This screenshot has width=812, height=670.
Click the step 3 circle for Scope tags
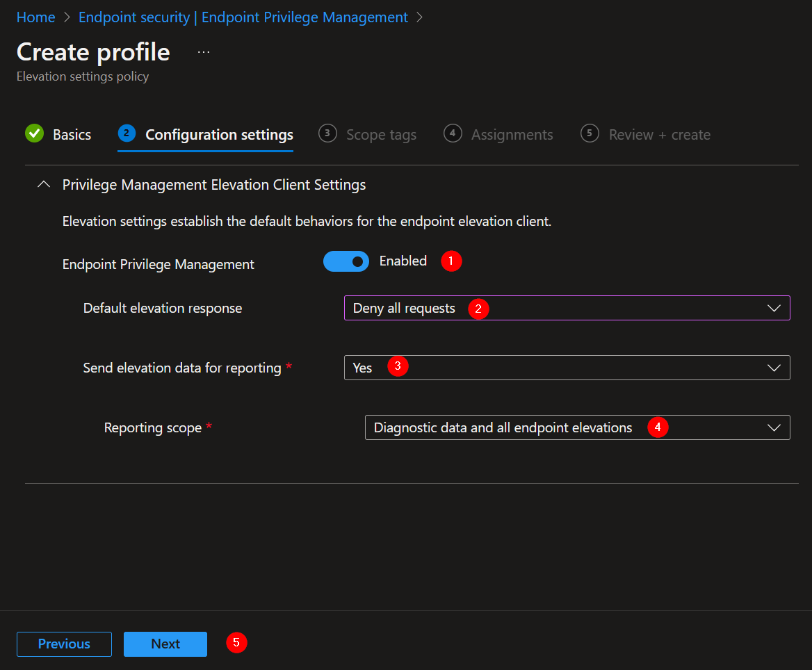click(x=327, y=134)
